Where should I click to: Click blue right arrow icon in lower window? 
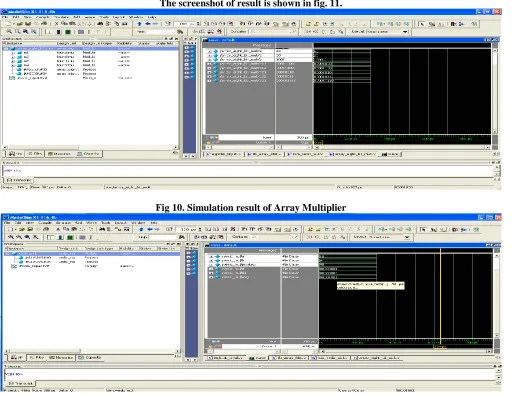[x=156, y=229]
